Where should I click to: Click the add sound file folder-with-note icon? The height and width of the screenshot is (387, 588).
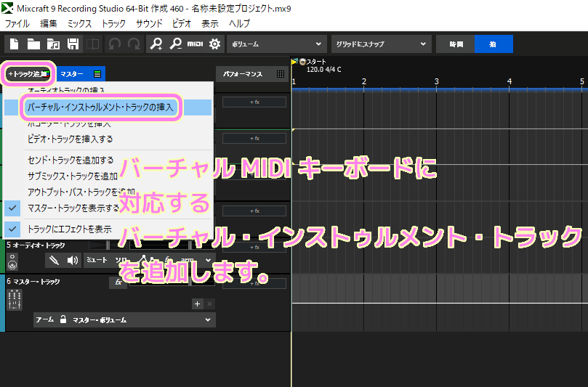(x=53, y=44)
